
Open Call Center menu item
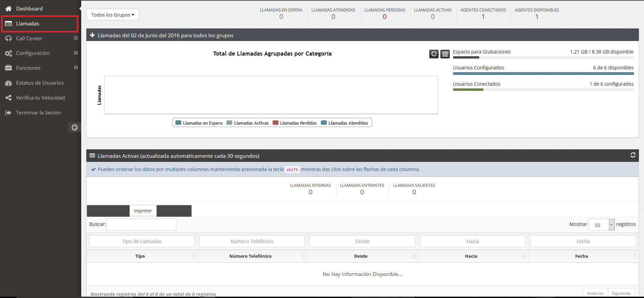point(29,39)
